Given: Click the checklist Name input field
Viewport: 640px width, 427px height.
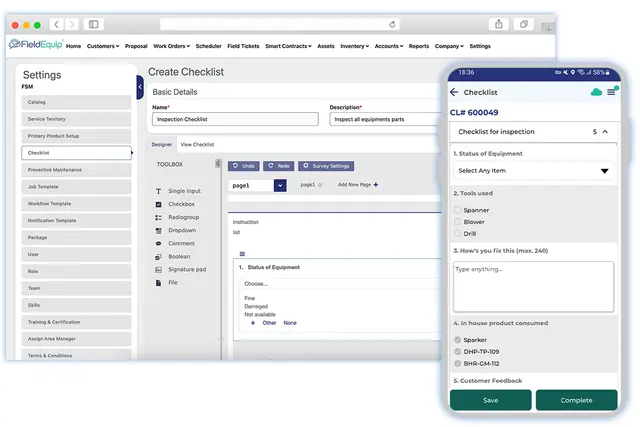Looking at the screenshot, I should [x=235, y=119].
